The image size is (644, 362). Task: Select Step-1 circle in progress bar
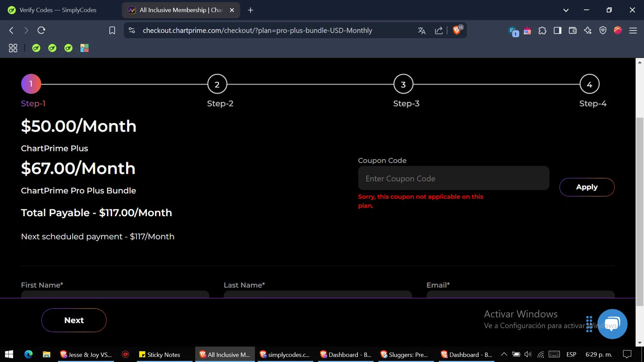pyautogui.click(x=31, y=84)
